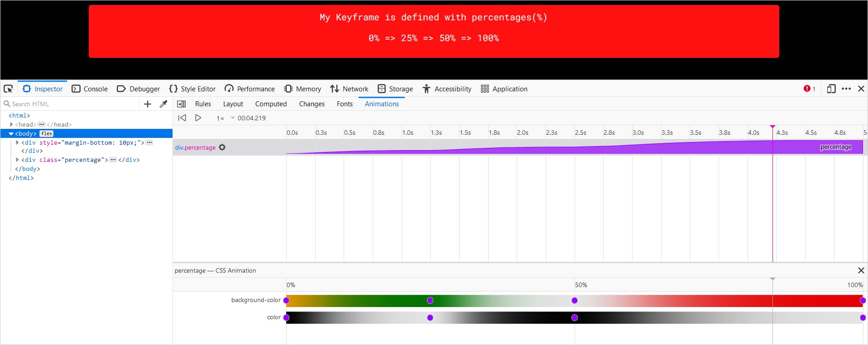The image size is (868, 345).
Task: Select the closing body tag
Action: 28,169
